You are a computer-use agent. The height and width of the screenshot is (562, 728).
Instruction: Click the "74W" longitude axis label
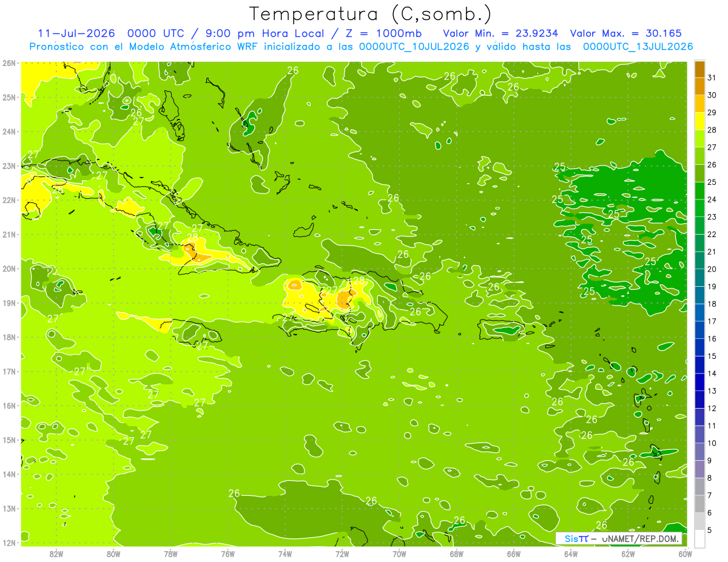coord(285,553)
